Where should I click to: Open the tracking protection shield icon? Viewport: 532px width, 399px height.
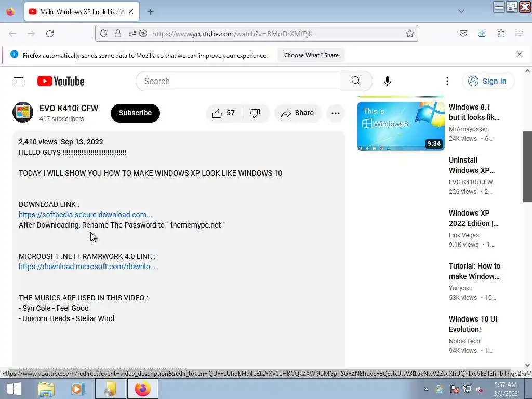103,33
